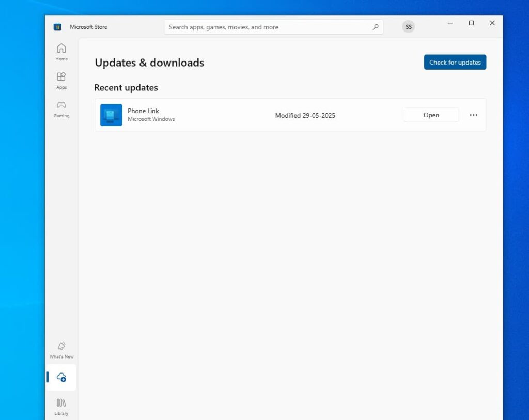Image resolution: width=529 pixels, height=420 pixels.
Task: Click the Microsoft Windows publisher text
Action: pyautogui.click(x=151, y=119)
